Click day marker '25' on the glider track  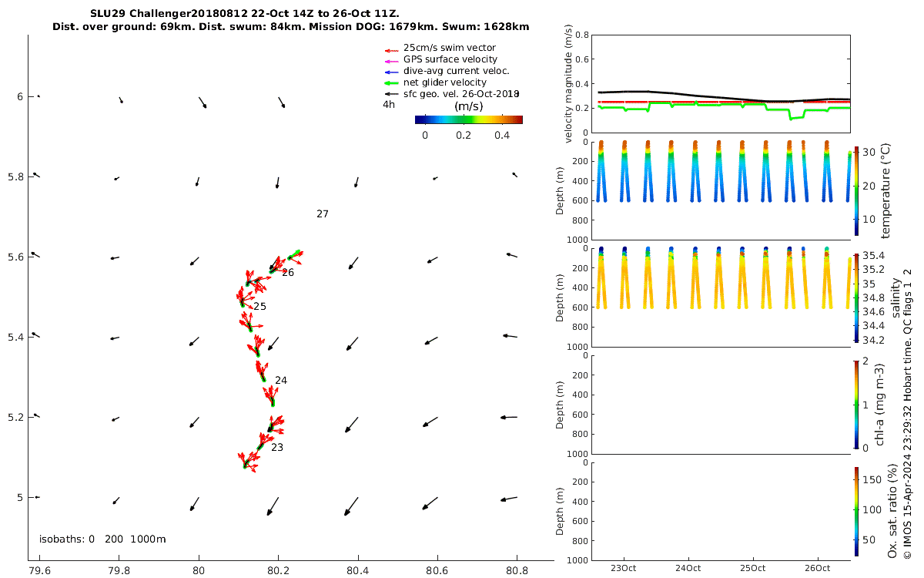(x=260, y=307)
